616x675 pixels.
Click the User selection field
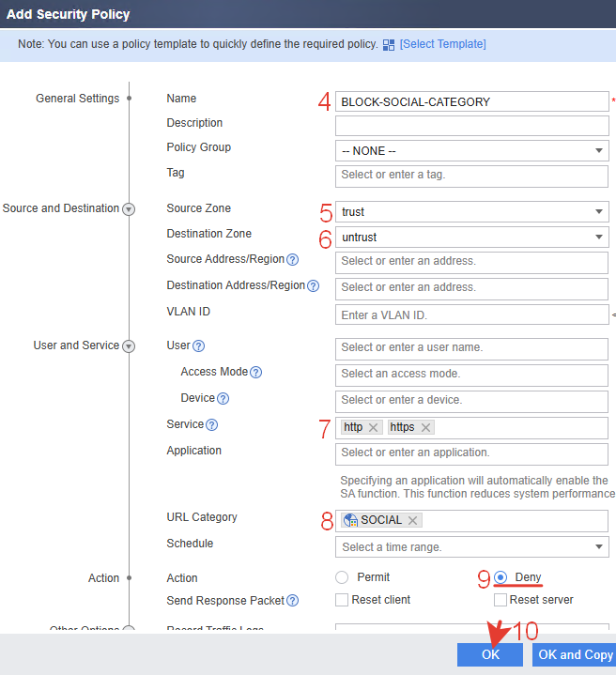click(471, 349)
